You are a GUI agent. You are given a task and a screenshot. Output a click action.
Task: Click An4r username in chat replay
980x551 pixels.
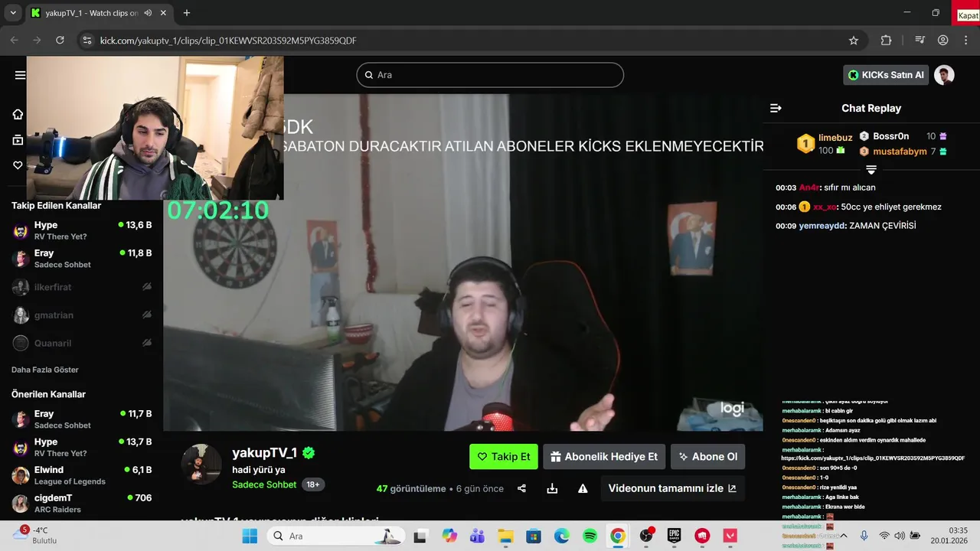click(x=808, y=187)
